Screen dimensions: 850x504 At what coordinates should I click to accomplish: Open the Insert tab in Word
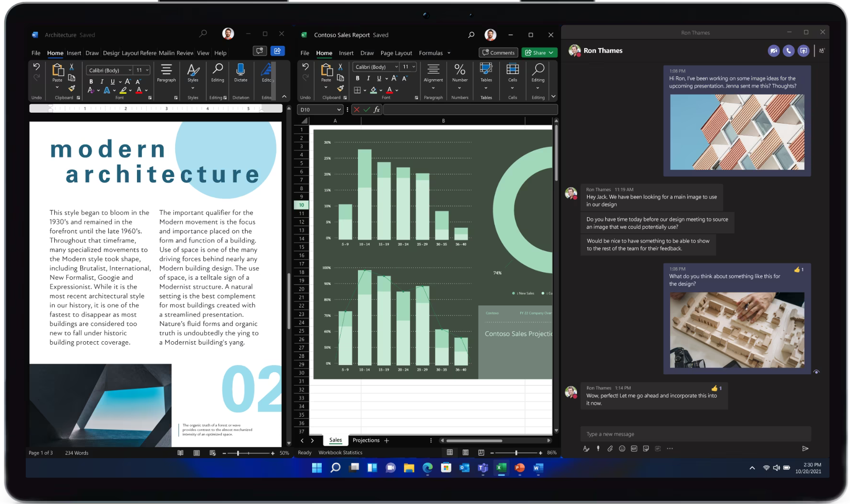point(73,53)
